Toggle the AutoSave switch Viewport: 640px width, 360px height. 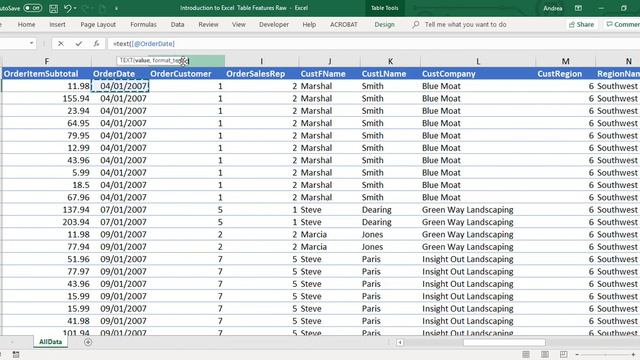click(32, 8)
